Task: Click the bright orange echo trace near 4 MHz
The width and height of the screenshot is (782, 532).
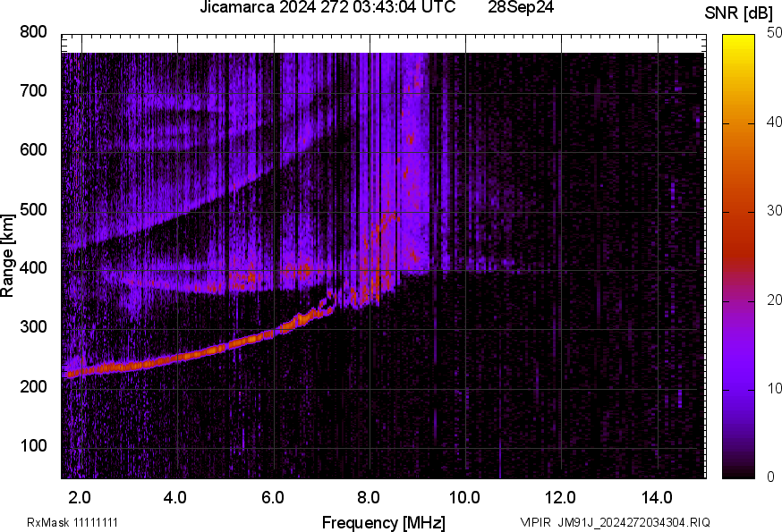Action: pos(180,357)
